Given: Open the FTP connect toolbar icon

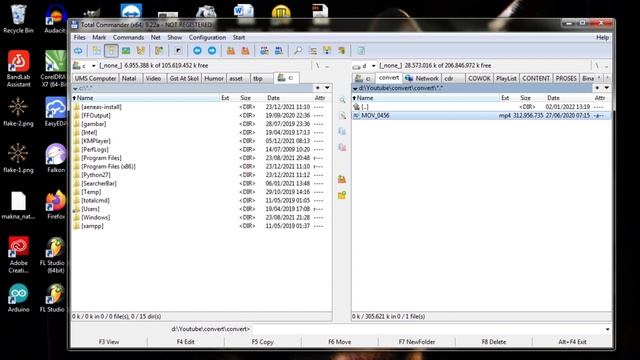Looking at the screenshot, I should pyautogui.click(x=264, y=51).
